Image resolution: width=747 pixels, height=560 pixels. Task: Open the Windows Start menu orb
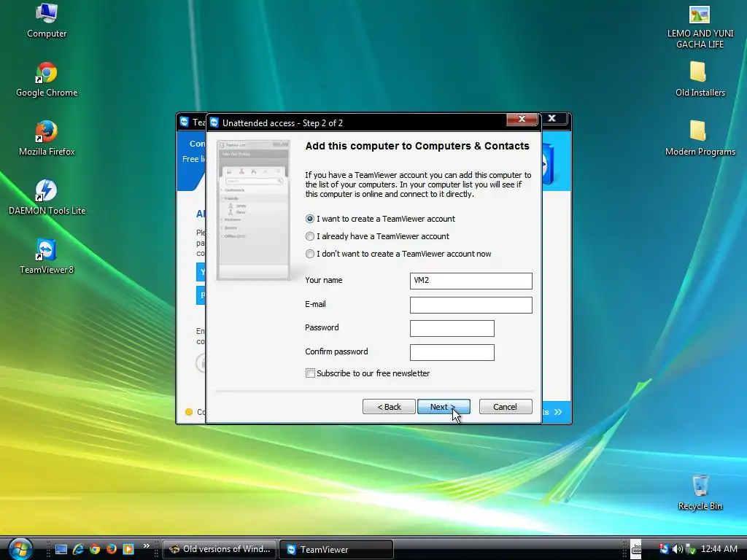click(20, 548)
